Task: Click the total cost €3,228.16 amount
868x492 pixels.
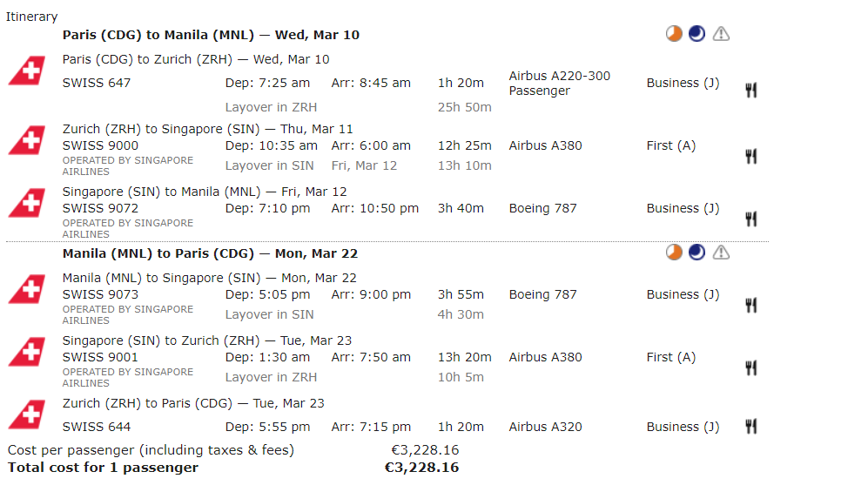Action: 421,468
